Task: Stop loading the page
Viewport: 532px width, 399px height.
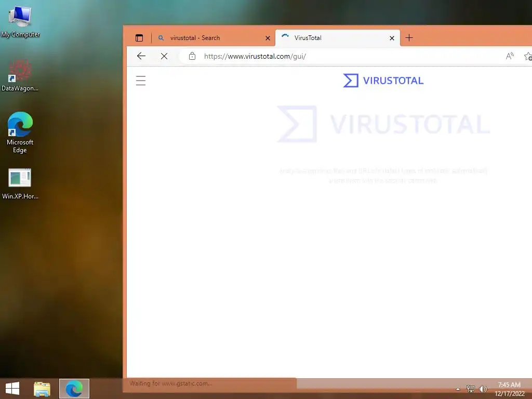Action: pyautogui.click(x=164, y=56)
